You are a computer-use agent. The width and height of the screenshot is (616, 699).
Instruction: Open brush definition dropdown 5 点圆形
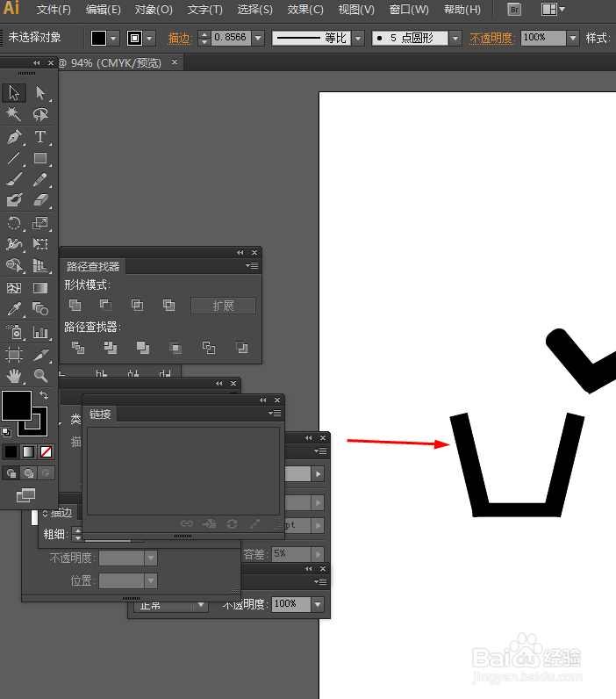[x=455, y=39]
